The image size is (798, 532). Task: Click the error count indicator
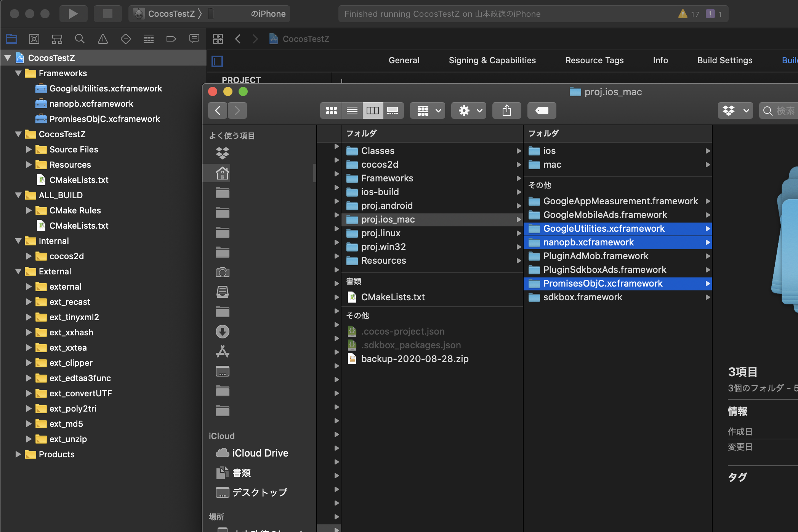pos(714,14)
